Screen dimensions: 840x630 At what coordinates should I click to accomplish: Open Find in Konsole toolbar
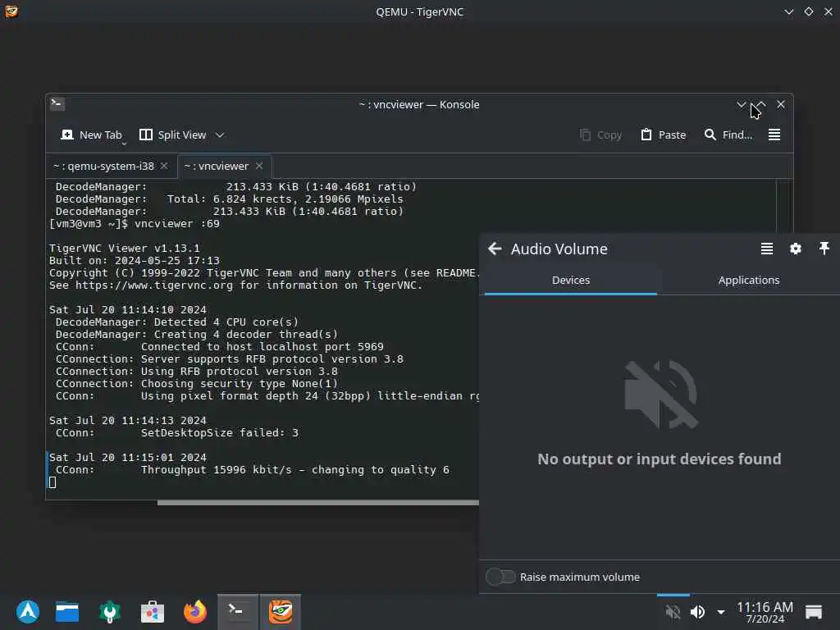728,135
